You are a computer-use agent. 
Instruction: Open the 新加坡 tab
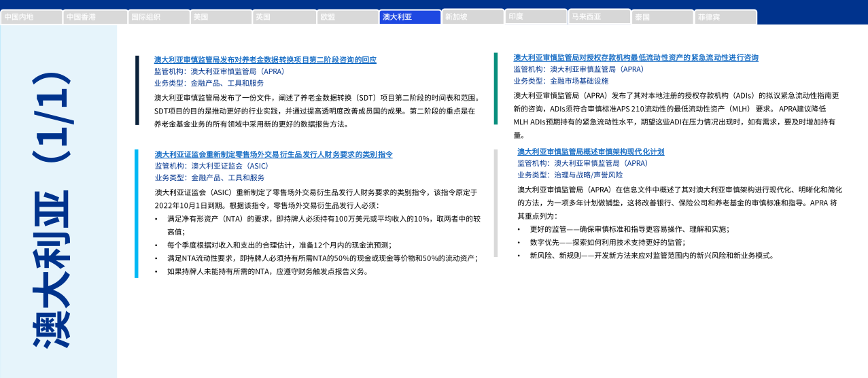[x=473, y=17]
